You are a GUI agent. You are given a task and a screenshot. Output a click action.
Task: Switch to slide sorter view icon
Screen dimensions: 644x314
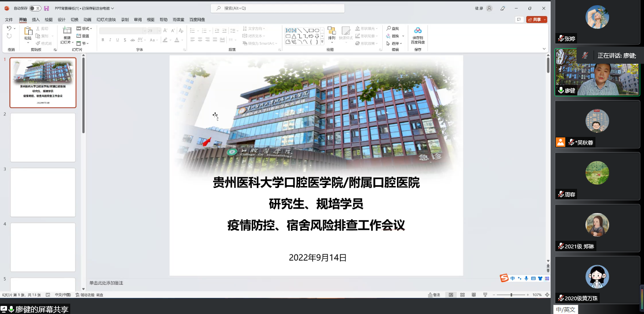462,295
